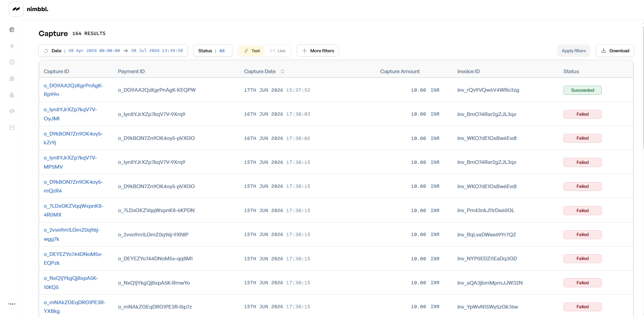Click invoice inv_YpWvN15Wy5zGk76w
Viewport: 644px width, 317px height.
click(x=487, y=307)
